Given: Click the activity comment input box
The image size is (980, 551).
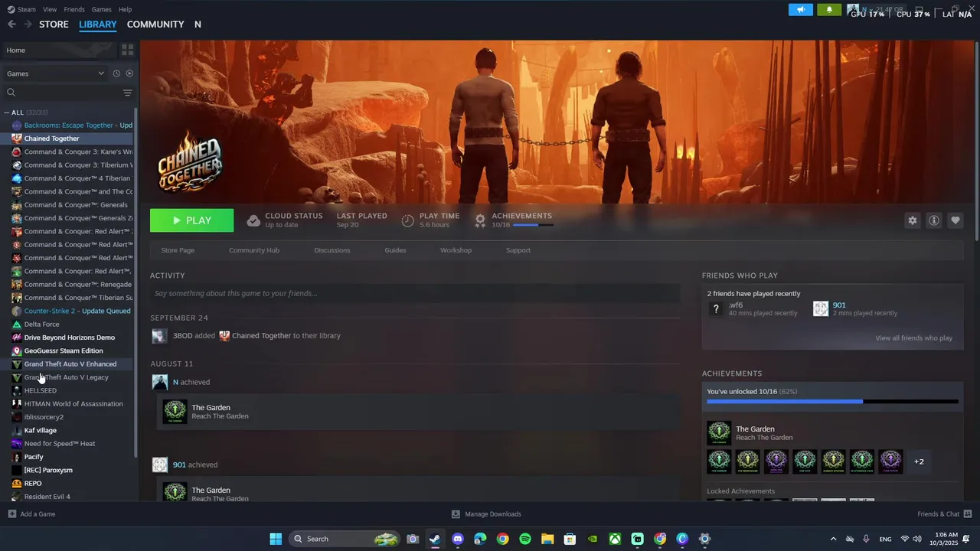Looking at the screenshot, I should click(x=415, y=293).
